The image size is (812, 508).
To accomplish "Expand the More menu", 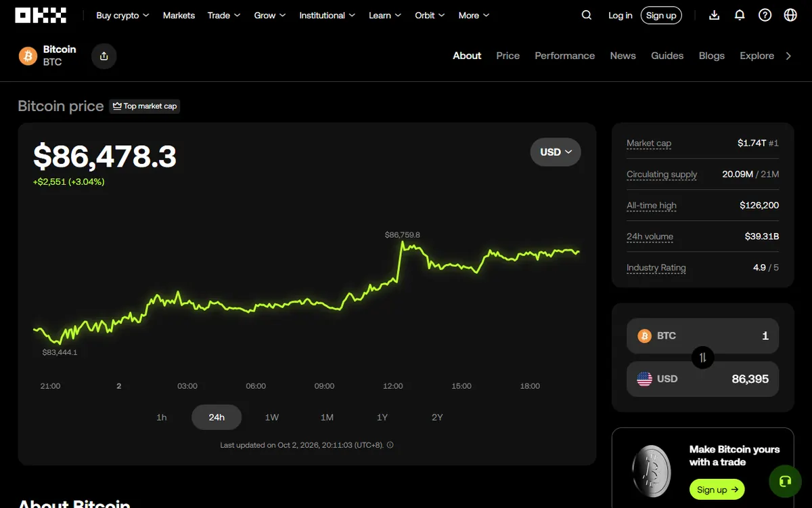I will point(474,15).
